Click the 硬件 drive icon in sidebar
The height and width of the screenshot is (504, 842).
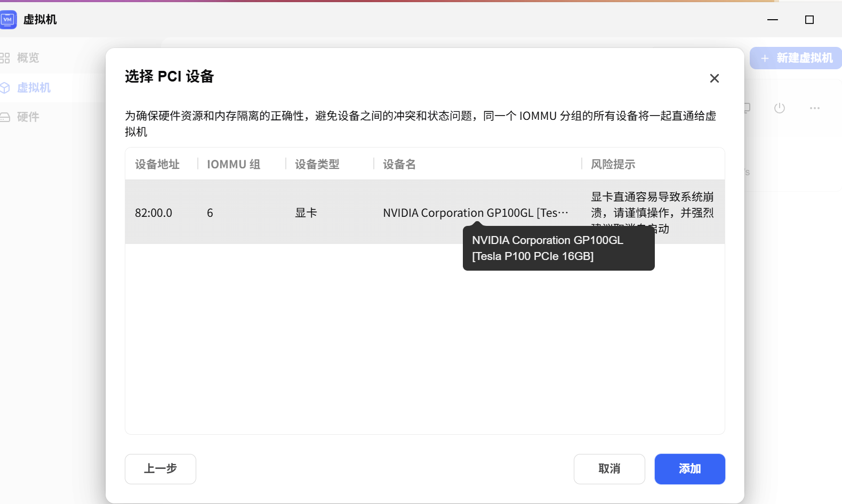[x=5, y=117]
